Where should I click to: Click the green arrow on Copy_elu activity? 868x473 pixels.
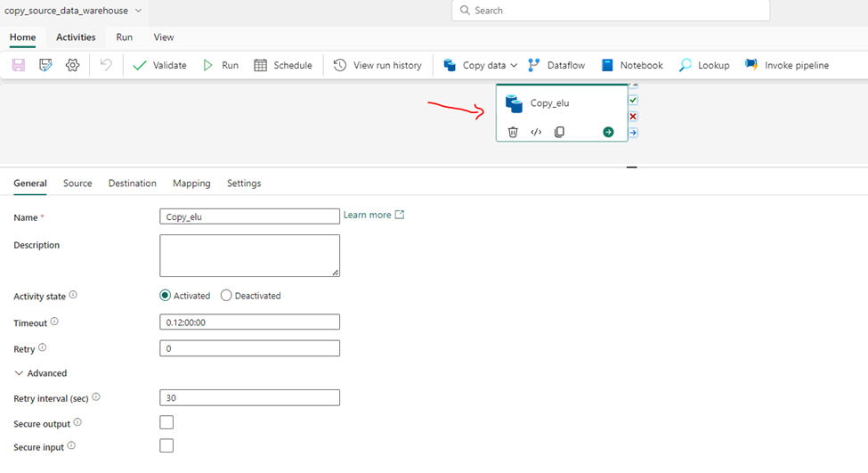(x=608, y=132)
